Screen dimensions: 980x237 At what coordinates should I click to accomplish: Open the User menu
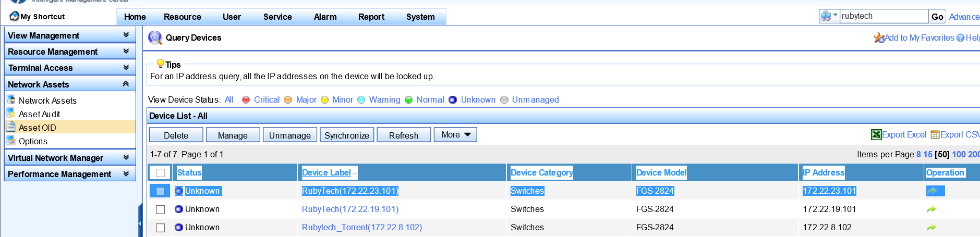232,17
